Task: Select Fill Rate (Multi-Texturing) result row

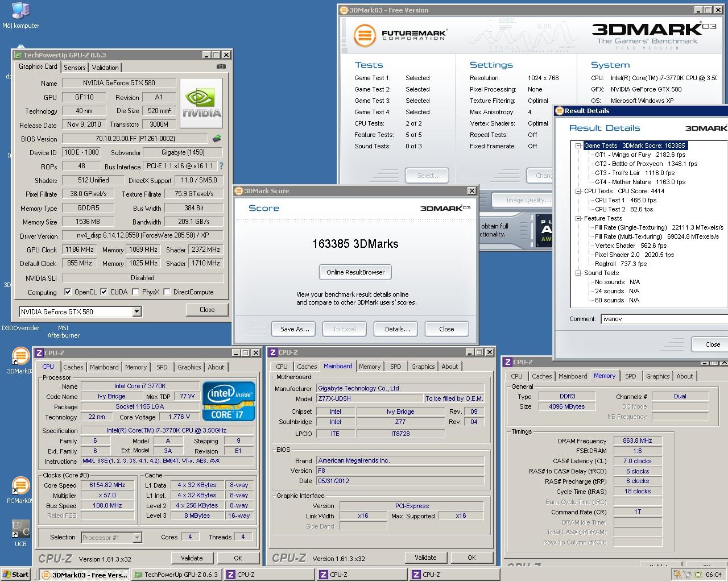Action: (x=657, y=236)
